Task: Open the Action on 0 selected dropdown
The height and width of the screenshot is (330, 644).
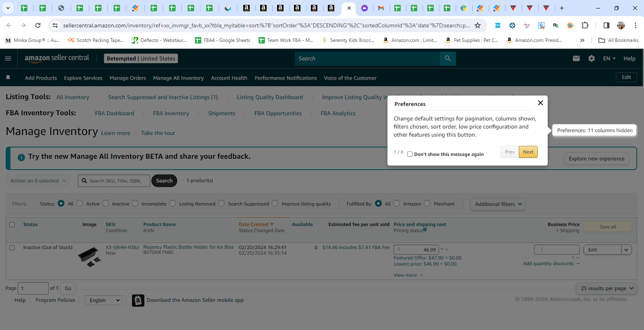Action: (x=37, y=181)
